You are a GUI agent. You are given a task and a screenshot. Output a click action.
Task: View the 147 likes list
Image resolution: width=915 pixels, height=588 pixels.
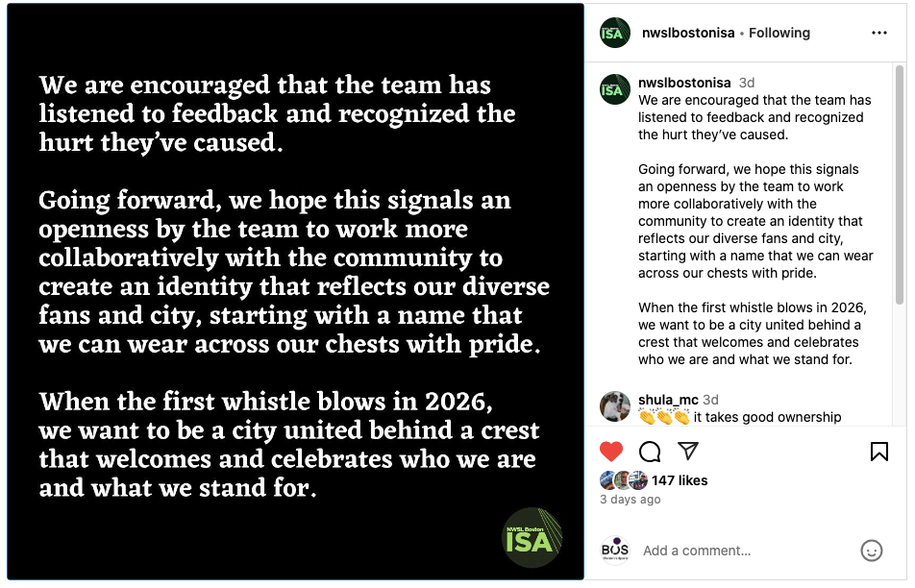680,480
